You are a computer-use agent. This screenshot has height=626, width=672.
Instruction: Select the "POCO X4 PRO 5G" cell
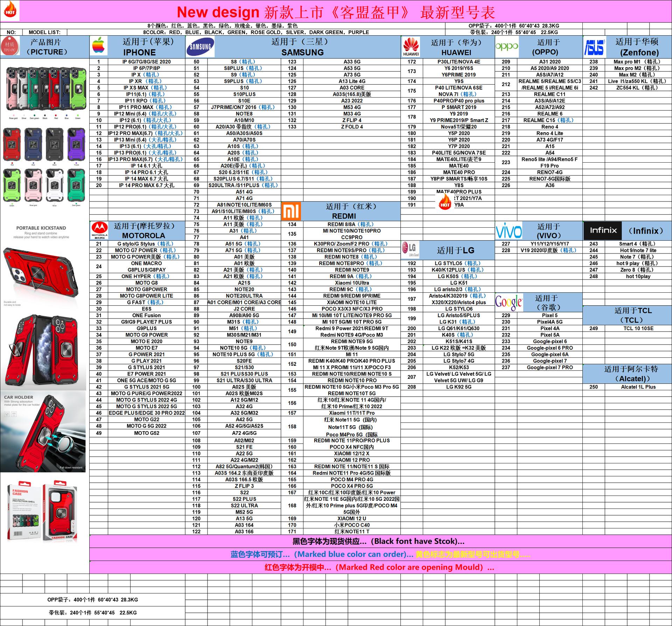click(x=352, y=486)
